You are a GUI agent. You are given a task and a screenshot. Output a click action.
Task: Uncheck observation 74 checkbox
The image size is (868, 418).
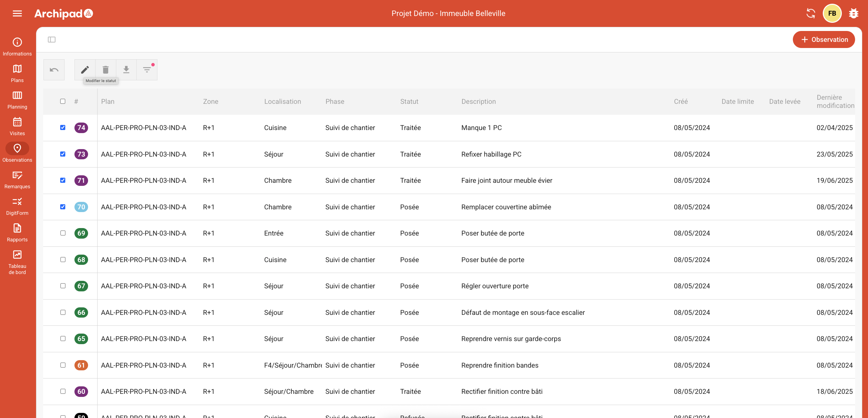click(63, 128)
